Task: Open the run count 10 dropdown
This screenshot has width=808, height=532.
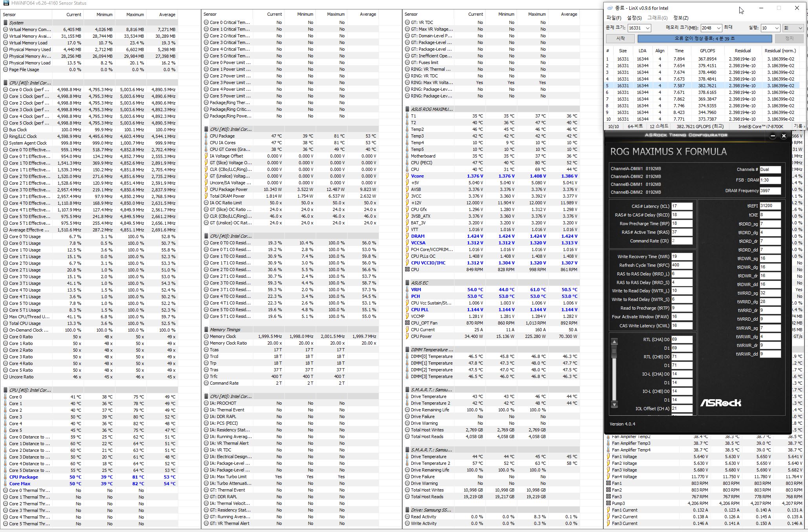Action: click(x=776, y=28)
